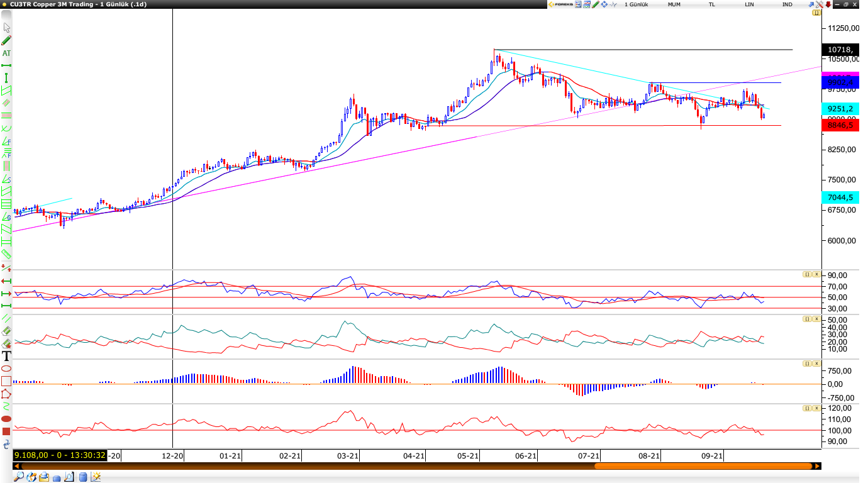Screen dimensions: 868x483
Task: Draw a filled red ellipse
Action: click(x=6, y=419)
